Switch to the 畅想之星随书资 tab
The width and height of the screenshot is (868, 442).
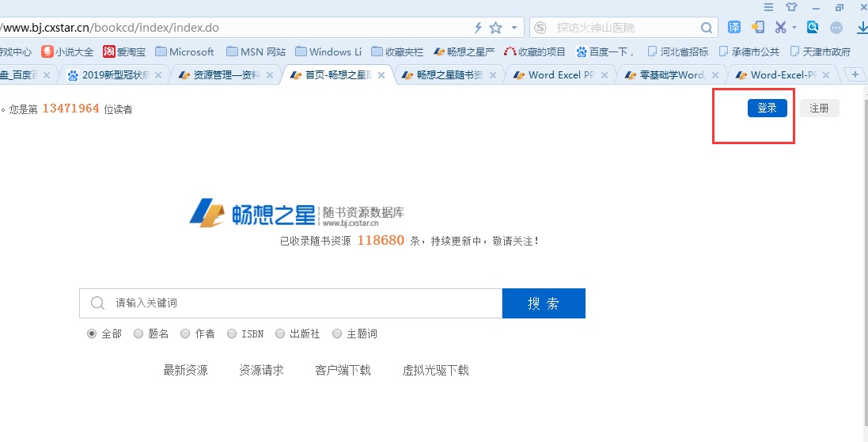pyautogui.click(x=449, y=74)
